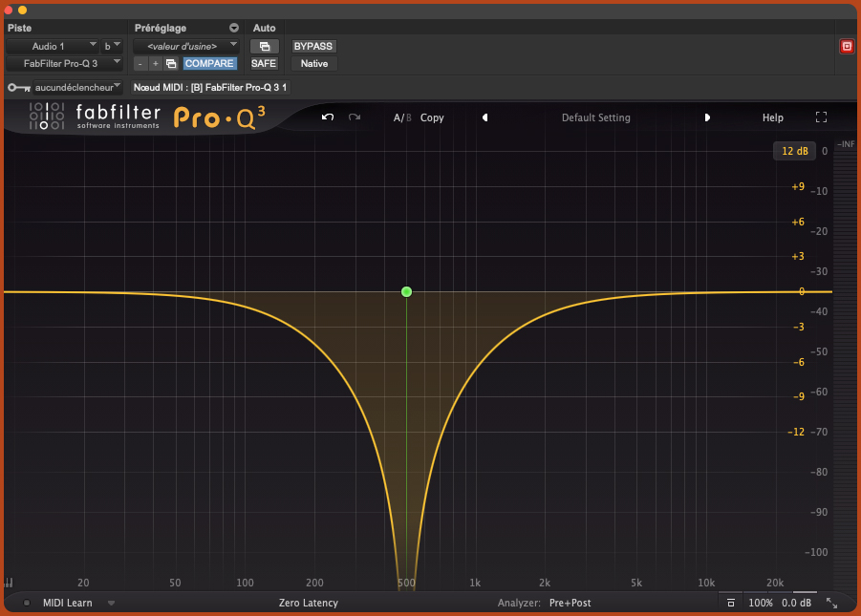The height and width of the screenshot is (616, 861).
Task: Go to previous preset with left arrow
Action: tap(484, 117)
